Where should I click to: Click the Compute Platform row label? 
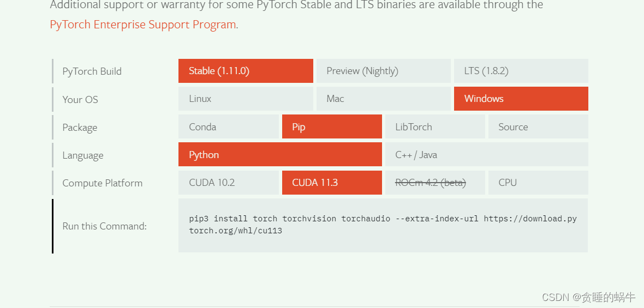point(102,183)
